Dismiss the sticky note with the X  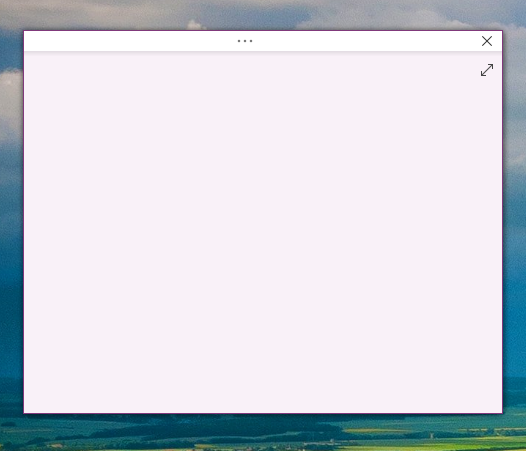click(x=487, y=41)
